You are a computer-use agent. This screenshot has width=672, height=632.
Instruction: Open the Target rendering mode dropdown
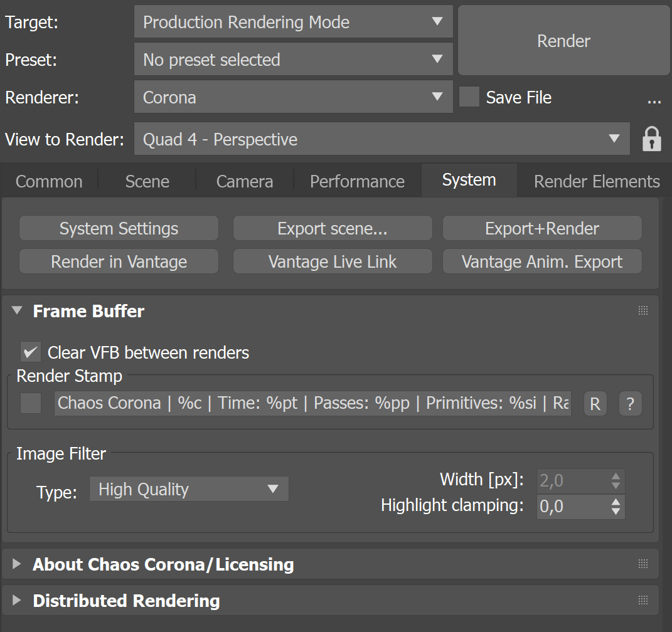click(294, 22)
